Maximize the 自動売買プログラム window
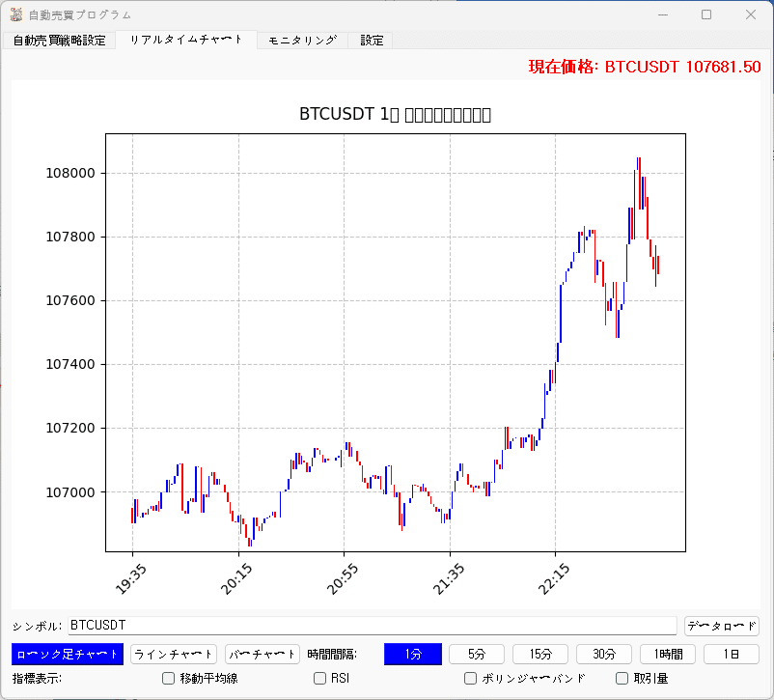This screenshot has width=774, height=700. pyautogui.click(x=706, y=14)
